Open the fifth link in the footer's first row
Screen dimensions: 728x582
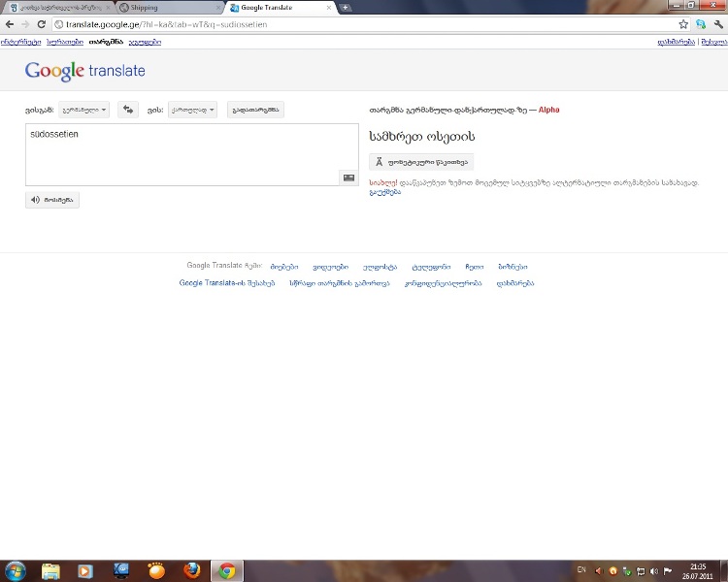[475, 267]
